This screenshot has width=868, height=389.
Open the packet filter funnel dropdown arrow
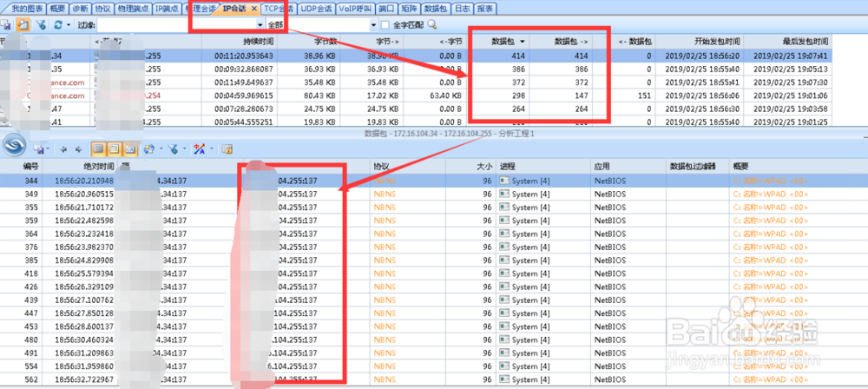coord(184,149)
